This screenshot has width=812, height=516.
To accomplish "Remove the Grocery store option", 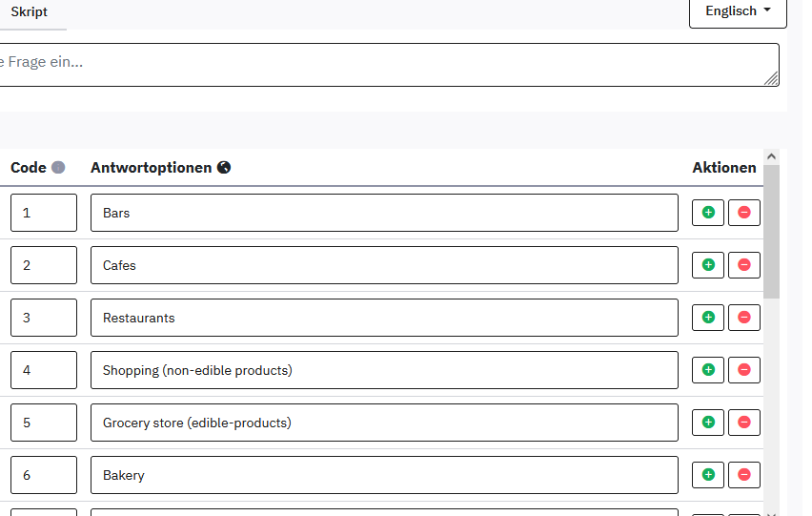I will pos(744,423).
